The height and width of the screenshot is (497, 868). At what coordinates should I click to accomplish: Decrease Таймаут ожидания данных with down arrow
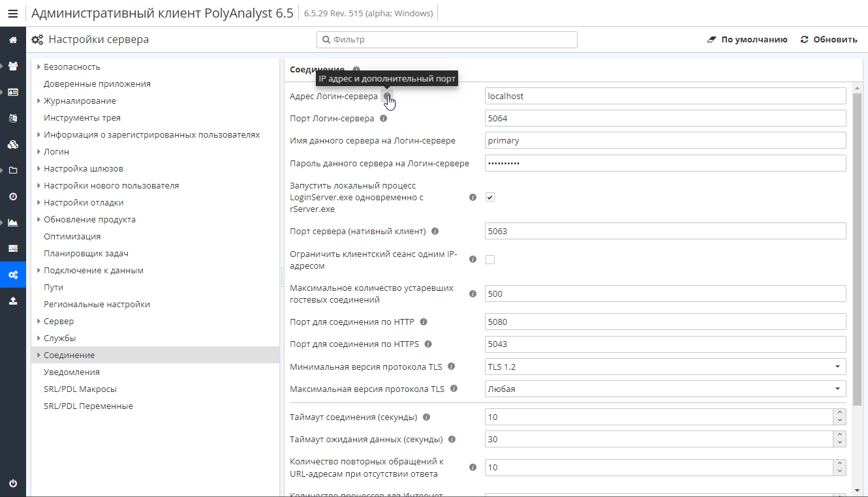(x=840, y=443)
